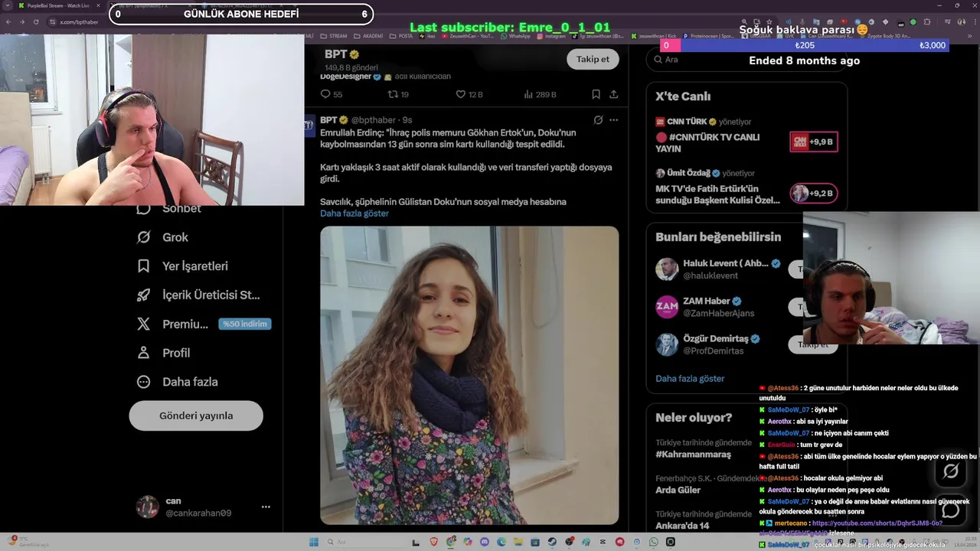Launch Brave from the taskbar
The image size is (980, 551).
(x=434, y=542)
